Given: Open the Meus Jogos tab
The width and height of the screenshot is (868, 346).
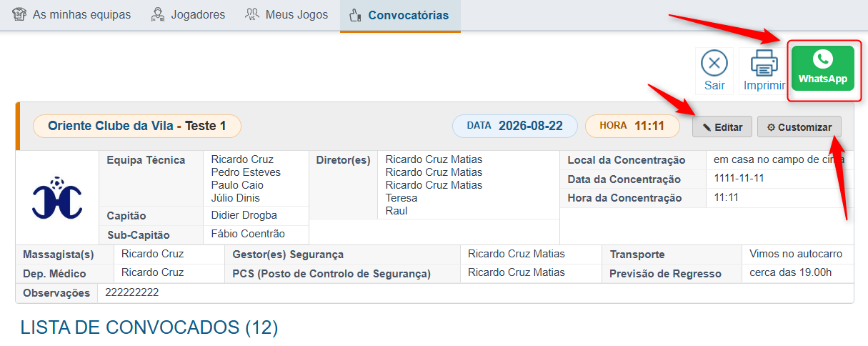Looking at the screenshot, I should click(x=286, y=15).
